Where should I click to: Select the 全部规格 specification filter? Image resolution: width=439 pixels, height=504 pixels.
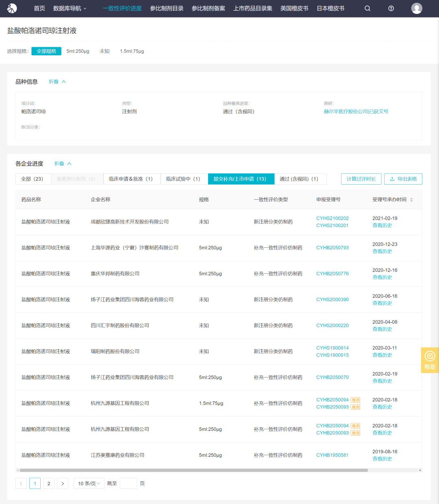click(x=46, y=51)
